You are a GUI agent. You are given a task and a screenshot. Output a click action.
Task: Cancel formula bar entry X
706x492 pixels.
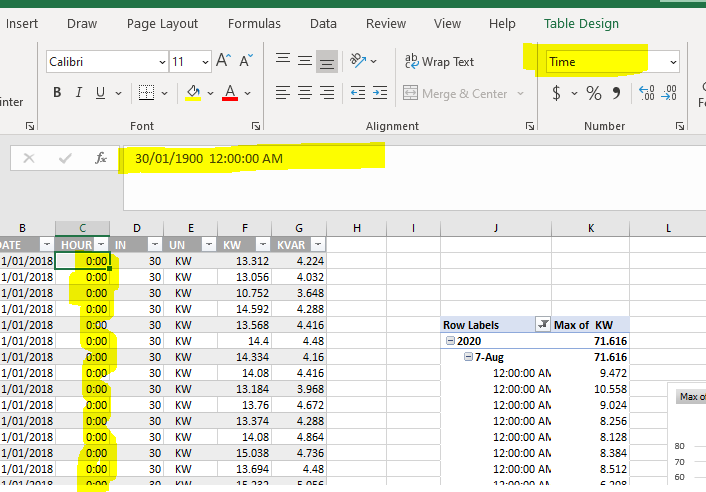[29, 158]
